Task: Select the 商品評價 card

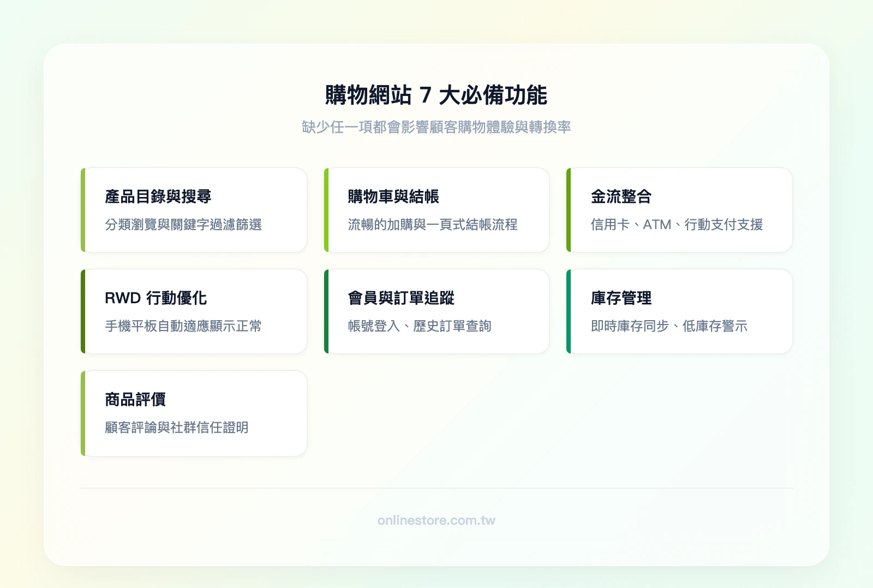Action: click(x=194, y=413)
